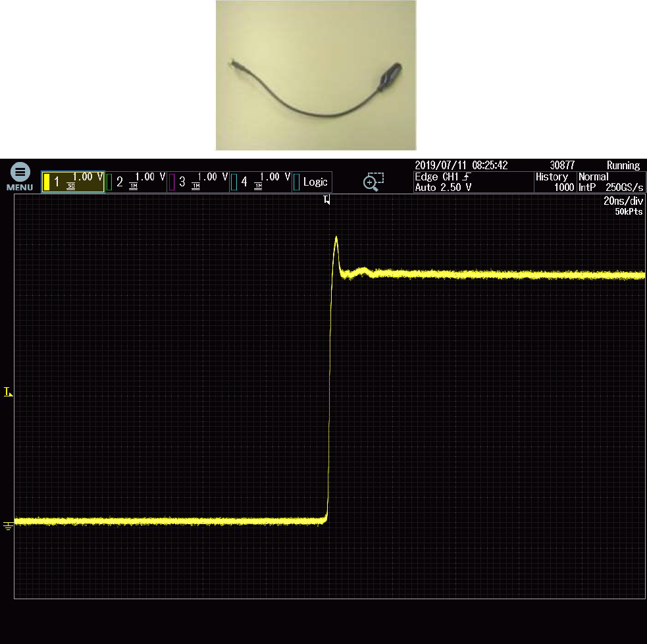Click the 50kPts record length label

tap(628, 211)
